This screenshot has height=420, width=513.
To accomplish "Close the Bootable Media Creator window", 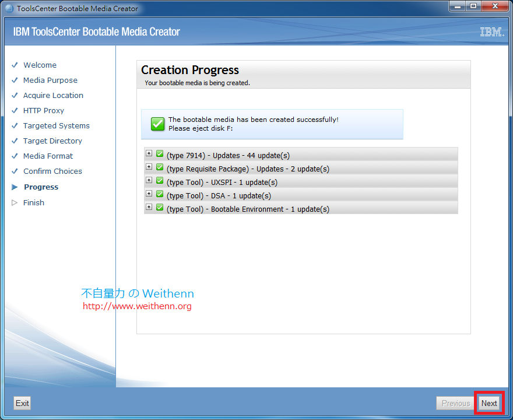I will coord(495,6).
